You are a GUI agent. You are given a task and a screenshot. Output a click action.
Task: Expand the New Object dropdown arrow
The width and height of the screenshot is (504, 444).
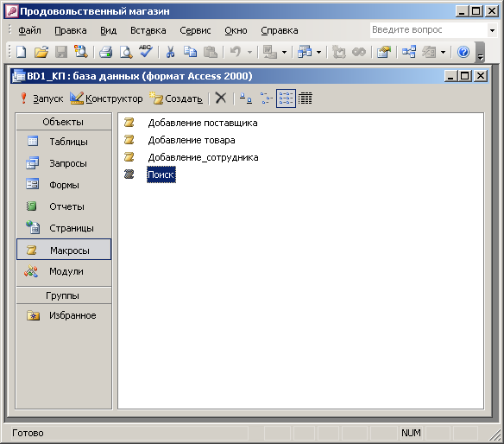click(x=444, y=52)
